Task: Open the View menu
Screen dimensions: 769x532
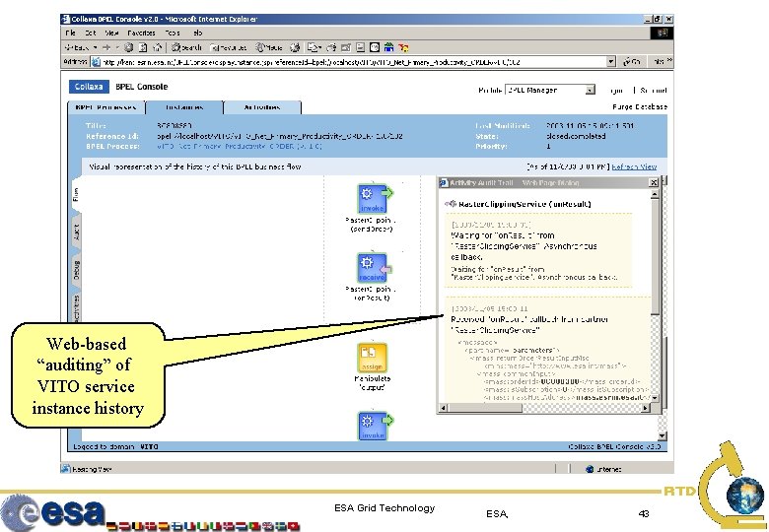Action: 111,33
